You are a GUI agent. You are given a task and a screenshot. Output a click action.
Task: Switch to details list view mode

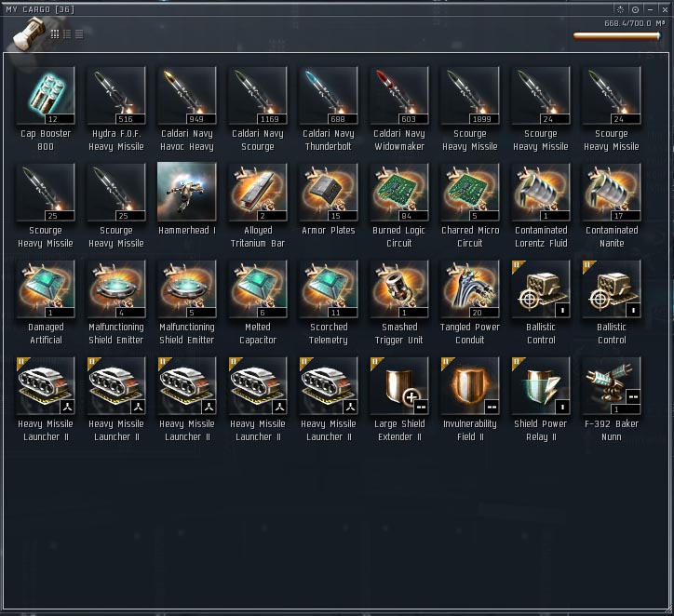click(67, 33)
